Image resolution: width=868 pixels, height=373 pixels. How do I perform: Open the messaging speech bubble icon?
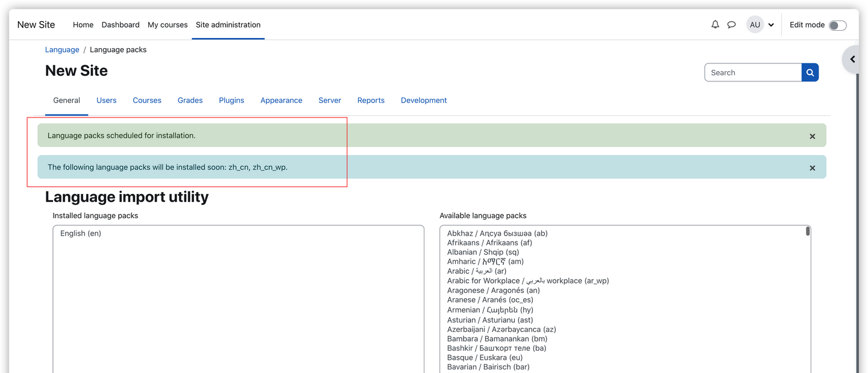click(x=731, y=25)
